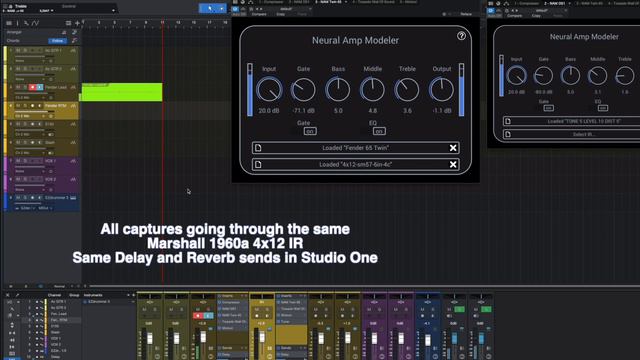Click the wrench icon in mixer console
The image size is (640, 360).
pyautogui.click(x=17, y=295)
